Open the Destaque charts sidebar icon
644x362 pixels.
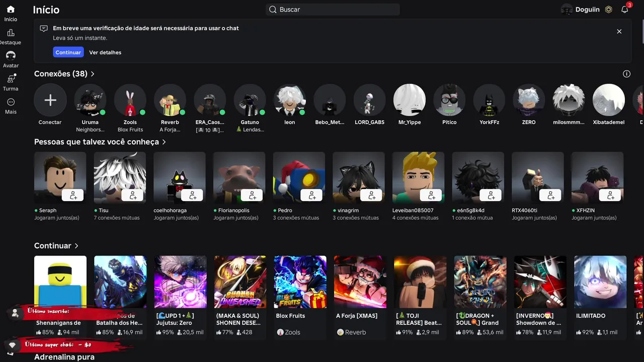[x=11, y=33]
